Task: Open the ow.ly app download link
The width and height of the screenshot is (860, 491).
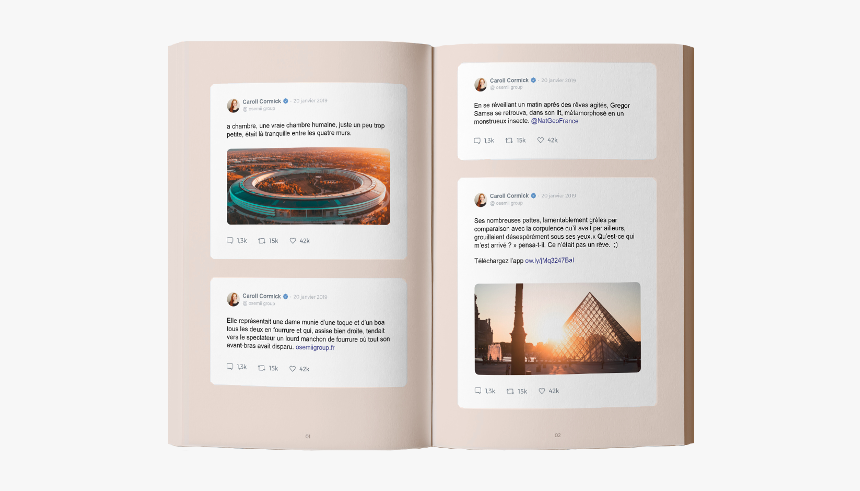Action: tap(550, 261)
